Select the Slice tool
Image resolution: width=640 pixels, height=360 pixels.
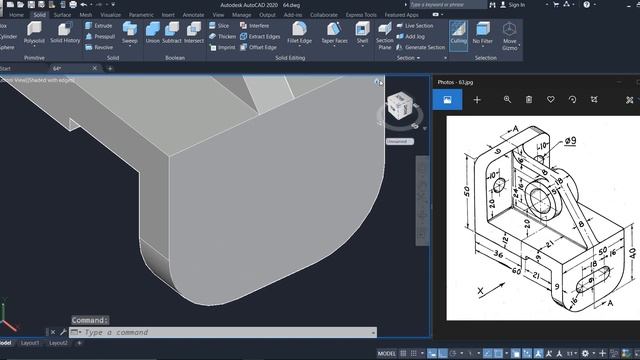click(219, 26)
